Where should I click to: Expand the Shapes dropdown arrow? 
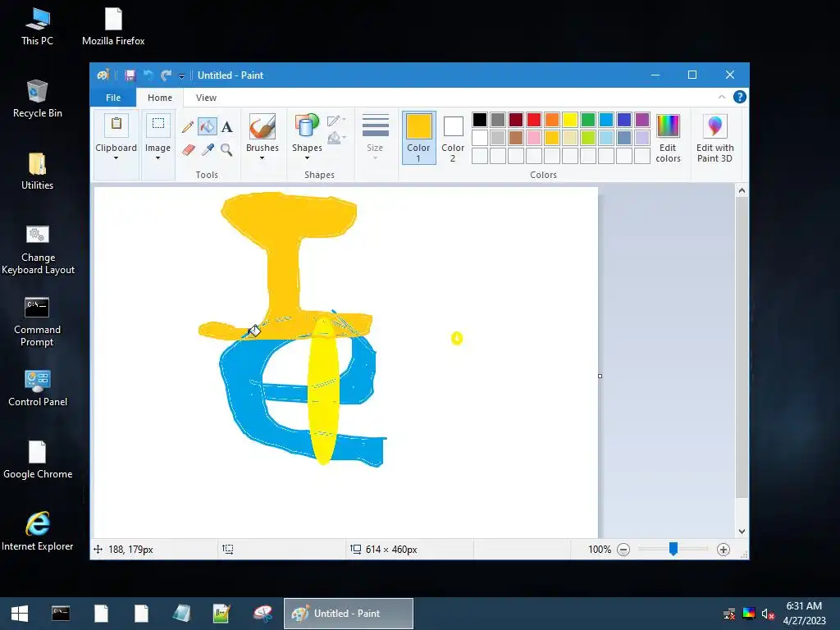307,158
